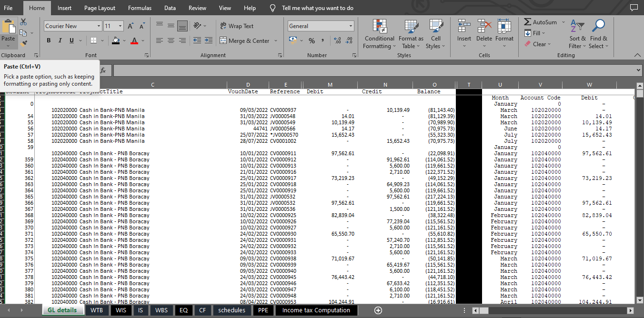The height and width of the screenshot is (318, 644).
Task: Open Conditional Formatting menu
Action: coord(380,34)
